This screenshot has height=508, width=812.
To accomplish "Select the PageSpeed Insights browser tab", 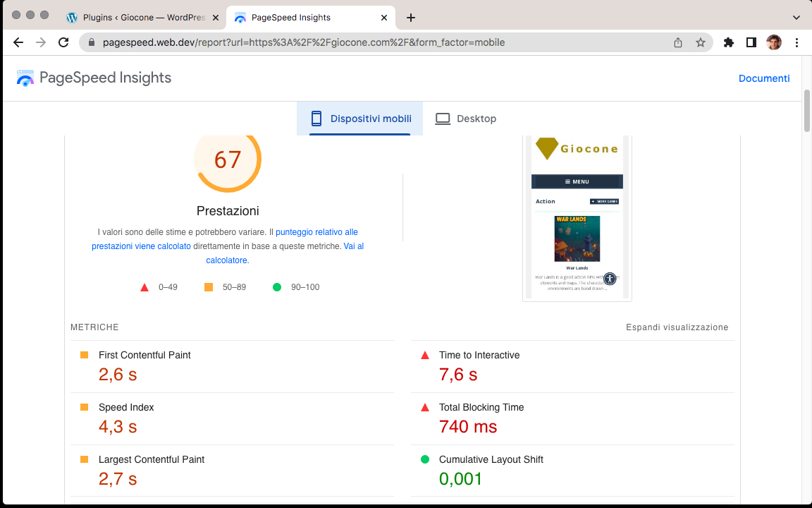I will click(311, 18).
